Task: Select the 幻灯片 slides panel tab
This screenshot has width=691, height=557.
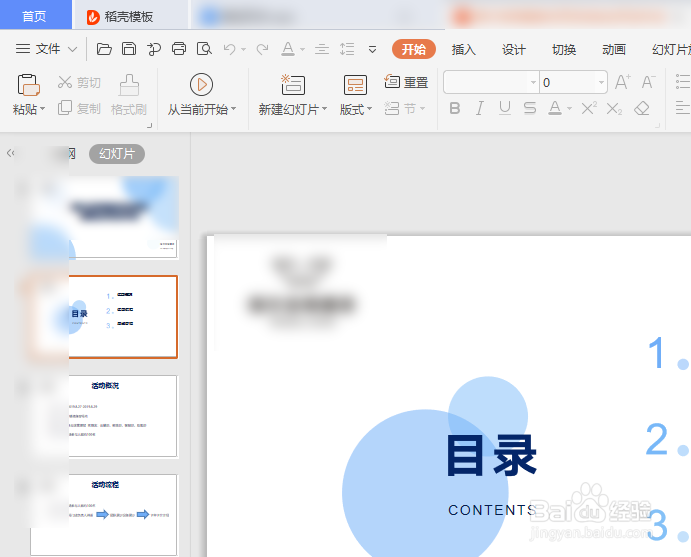Action: tap(117, 154)
